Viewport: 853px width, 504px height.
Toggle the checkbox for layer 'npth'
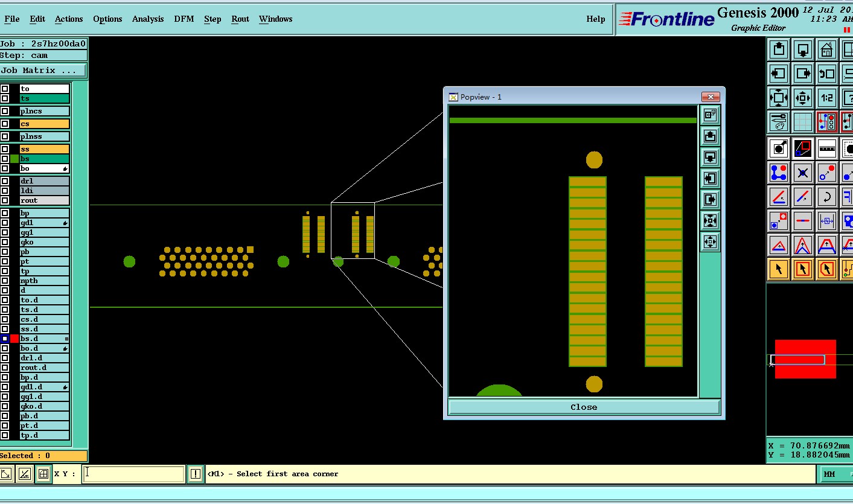click(5, 281)
